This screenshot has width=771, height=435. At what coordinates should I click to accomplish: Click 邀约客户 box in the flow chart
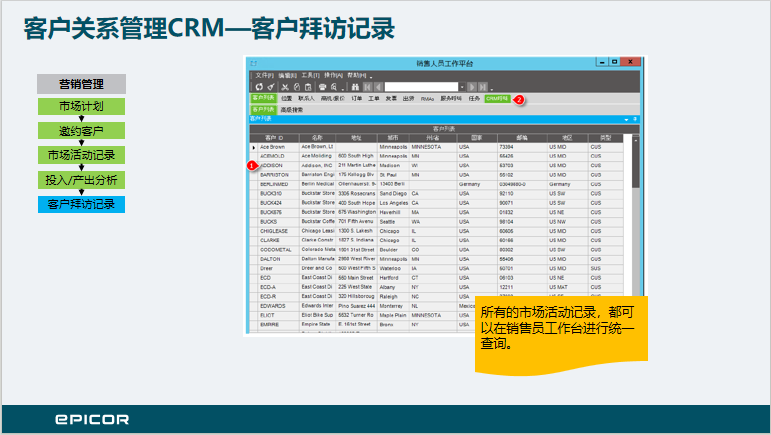point(81,131)
